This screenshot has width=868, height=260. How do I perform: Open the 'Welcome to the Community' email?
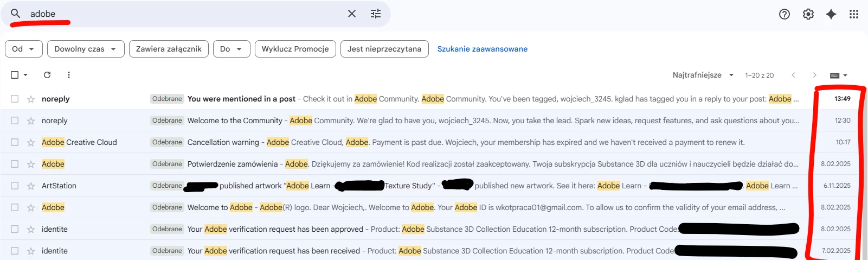click(434, 121)
